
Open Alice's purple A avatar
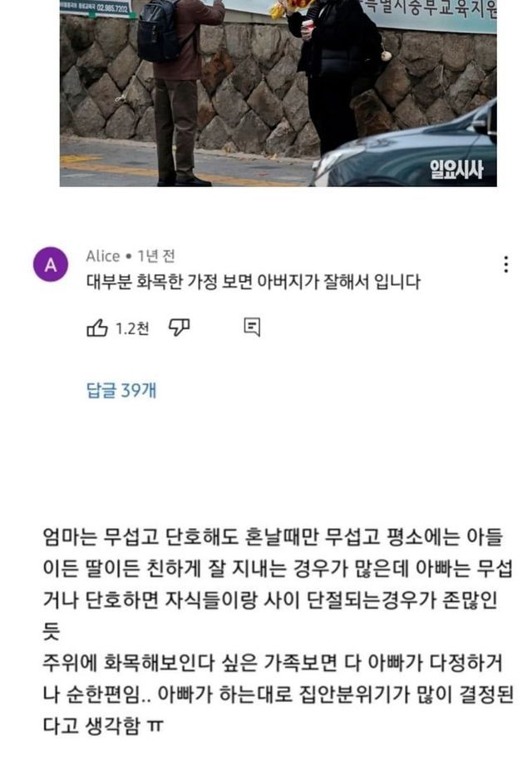tap(51, 264)
